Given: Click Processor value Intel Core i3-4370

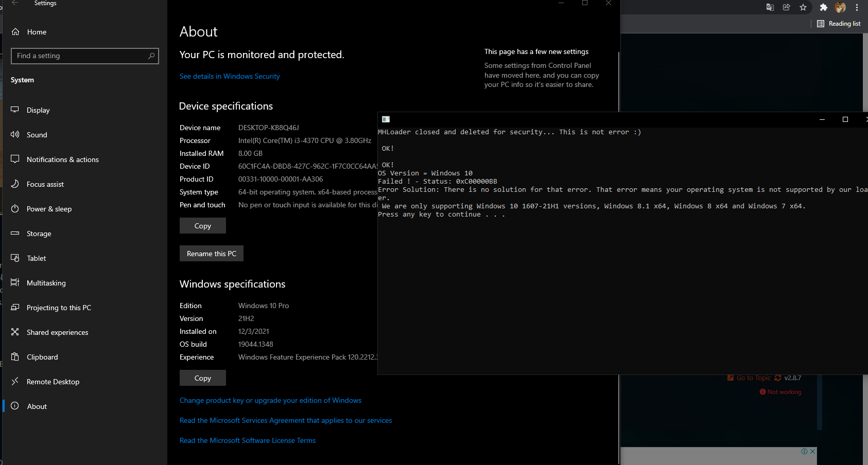Looking at the screenshot, I should 305,140.
